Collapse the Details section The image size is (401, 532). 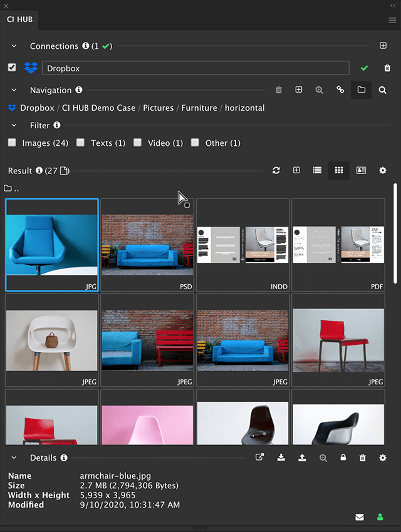pyautogui.click(x=14, y=458)
